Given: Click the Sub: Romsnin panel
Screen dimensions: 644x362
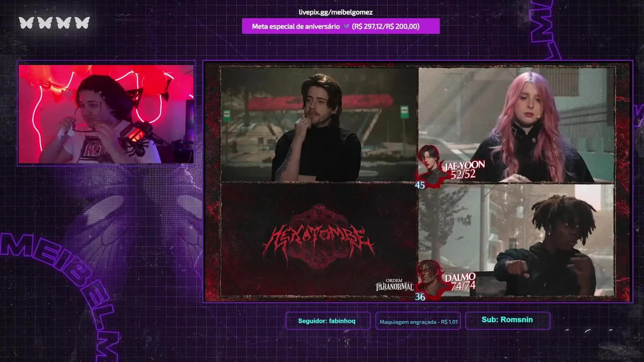Looking at the screenshot, I should point(507,320).
